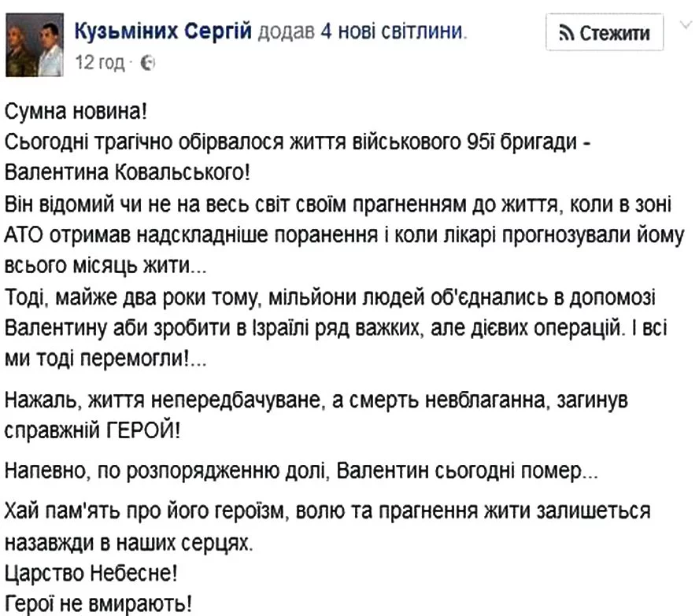Screen dimensions: 699x616
Task: Click the line starting with 'АТО отримав'
Action: (x=344, y=235)
